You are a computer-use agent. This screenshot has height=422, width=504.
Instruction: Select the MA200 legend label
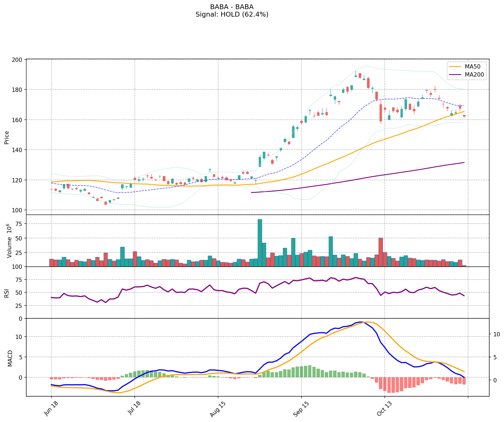[x=474, y=75]
